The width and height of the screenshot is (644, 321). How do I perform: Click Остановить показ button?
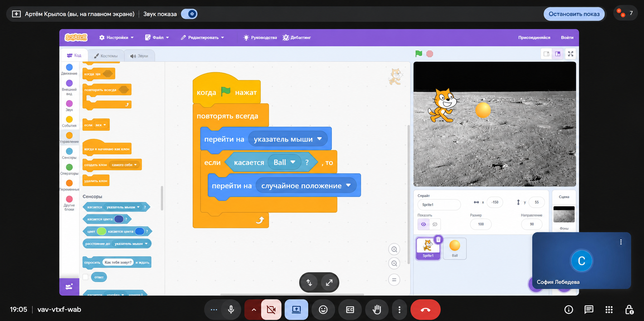point(574,14)
